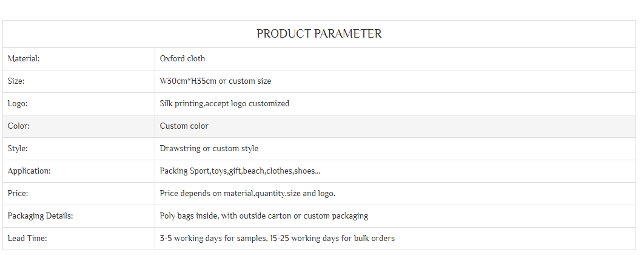
Task: Click the 'Packaging Details:' row label
Action: coord(40,216)
